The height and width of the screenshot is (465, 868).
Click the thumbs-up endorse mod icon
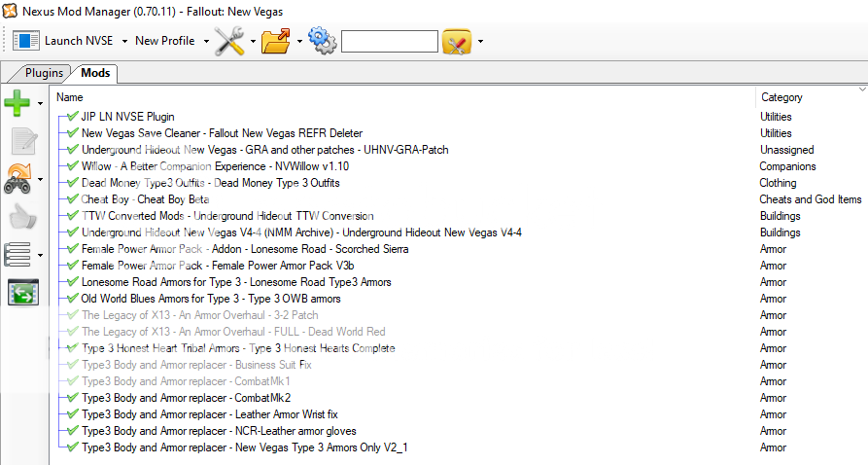(x=22, y=217)
